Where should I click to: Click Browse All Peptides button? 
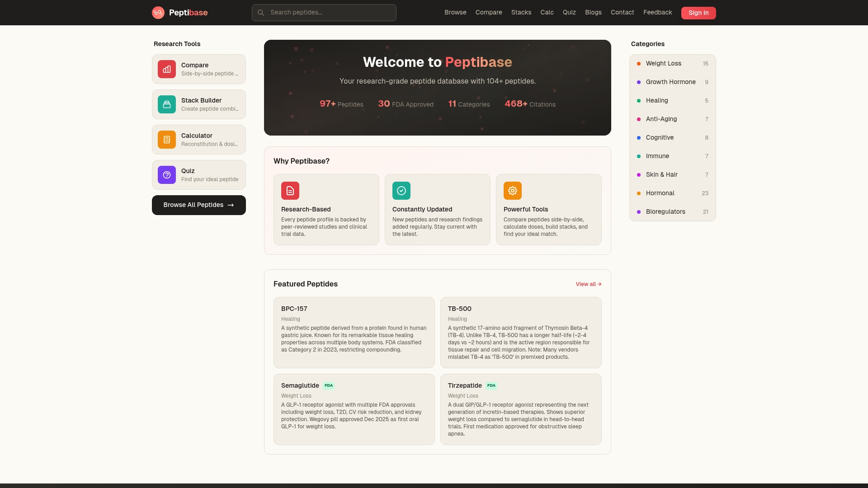coord(199,205)
